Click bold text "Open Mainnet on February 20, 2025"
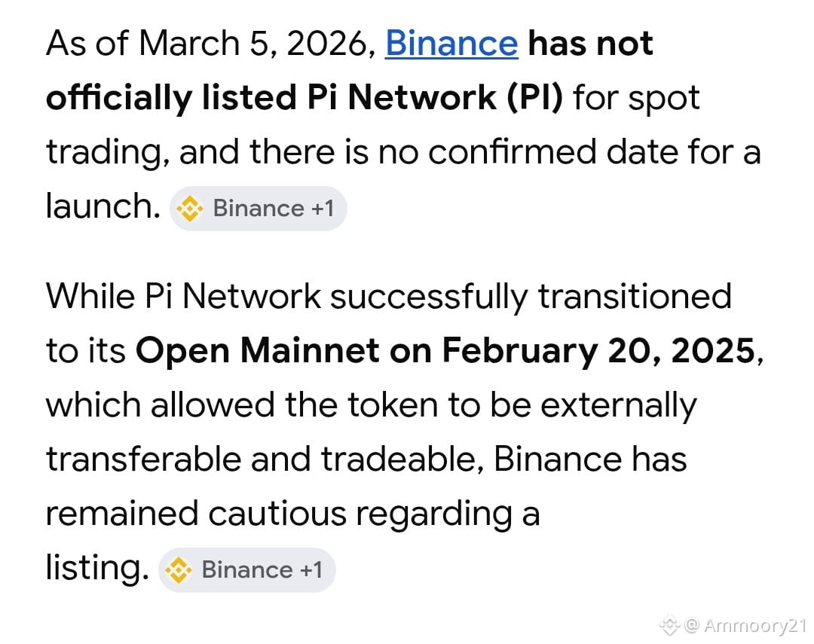Image resolution: width=814 pixels, height=644 pixels. (x=445, y=351)
